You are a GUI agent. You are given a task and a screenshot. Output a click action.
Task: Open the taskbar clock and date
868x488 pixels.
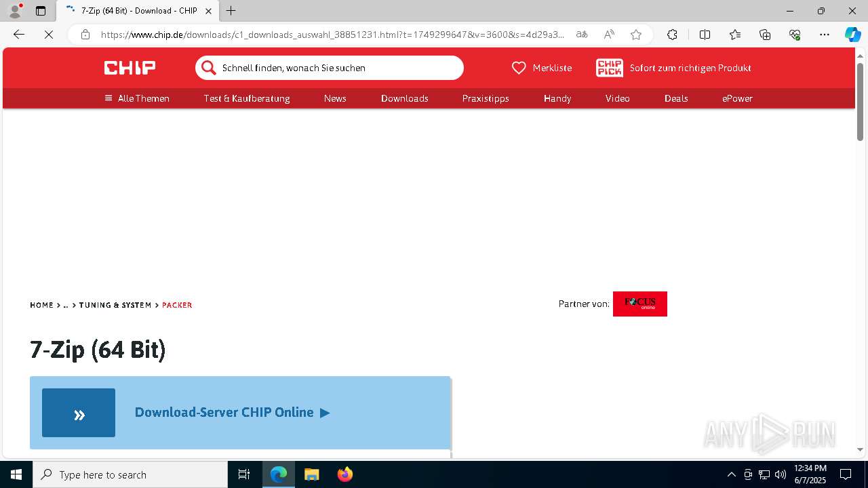pyautogui.click(x=810, y=474)
